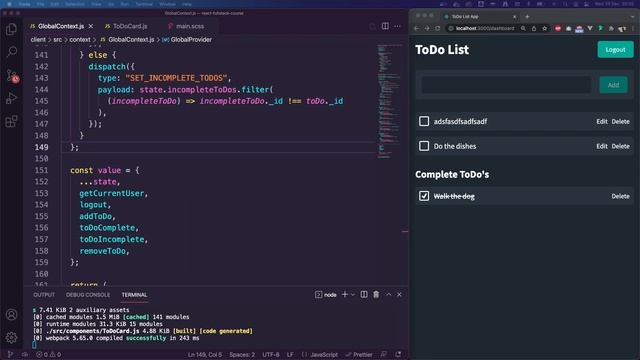Delete the adsfasdfsadfsadf todo
The height and width of the screenshot is (360, 640).
(620, 121)
